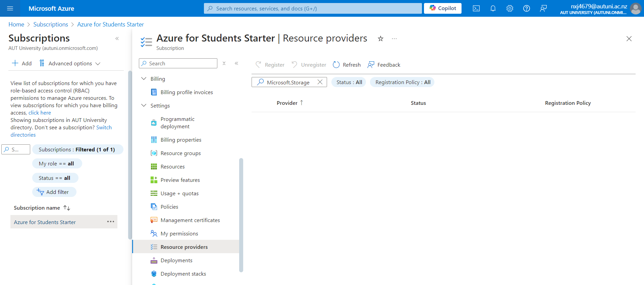Add a new subscription

click(x=22, y=63)
